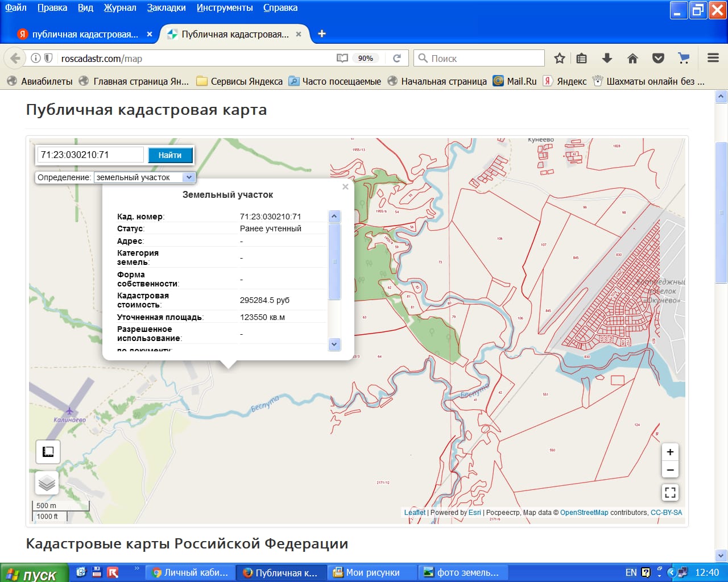728x582 pixels.
Task: Close the Земельный участок popup
Action: tap(345, 187)
